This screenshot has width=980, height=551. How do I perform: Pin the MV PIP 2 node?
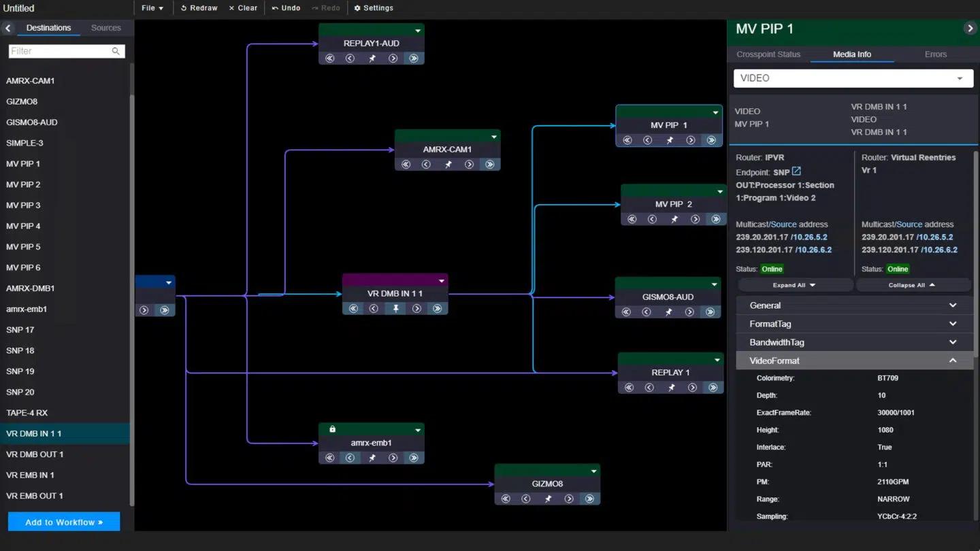click(674, 219)
